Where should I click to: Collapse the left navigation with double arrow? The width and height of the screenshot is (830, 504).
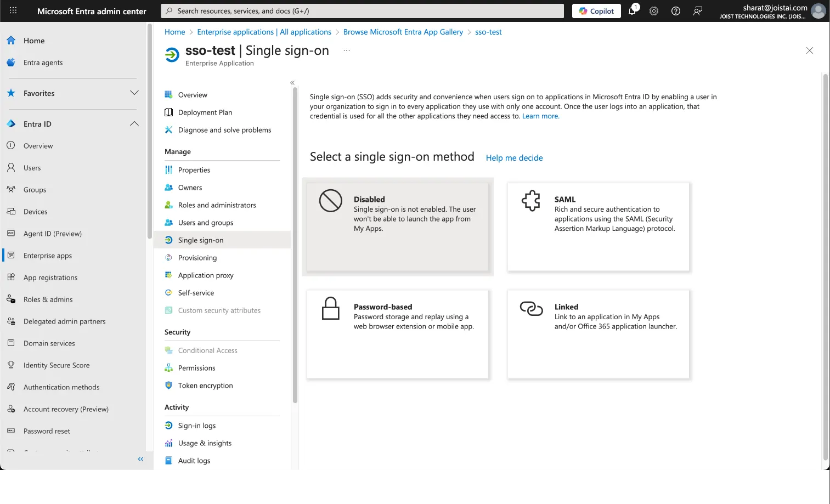140,459
